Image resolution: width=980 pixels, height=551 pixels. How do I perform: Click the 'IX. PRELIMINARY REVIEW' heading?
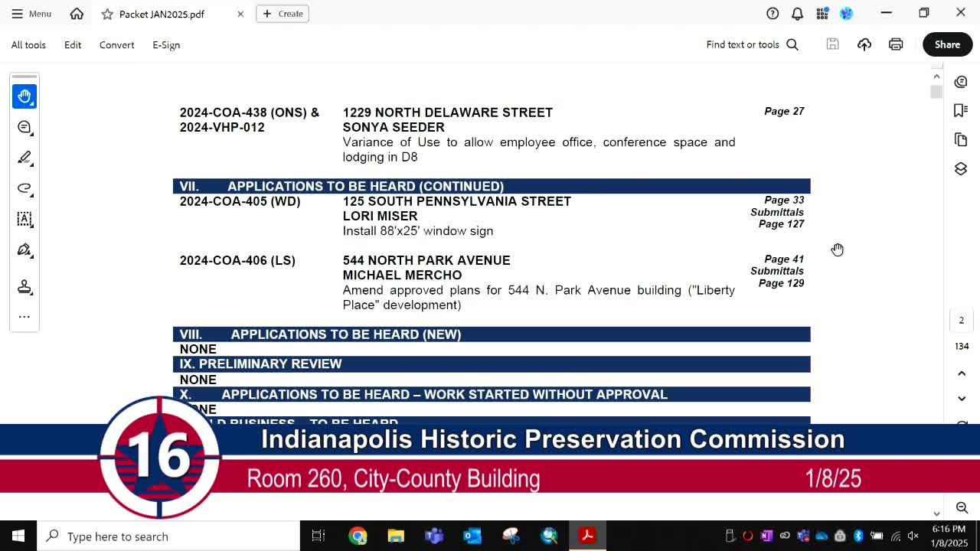point(260,364)
